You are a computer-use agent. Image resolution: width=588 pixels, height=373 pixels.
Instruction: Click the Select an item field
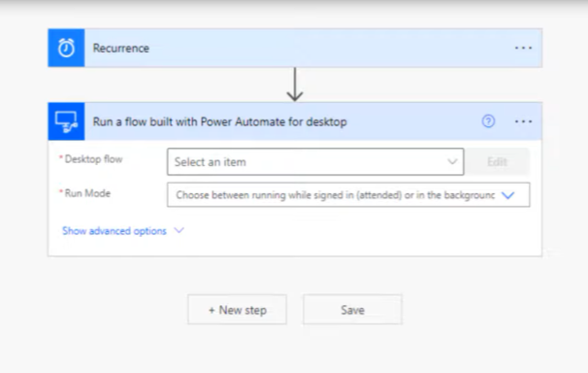315,162
